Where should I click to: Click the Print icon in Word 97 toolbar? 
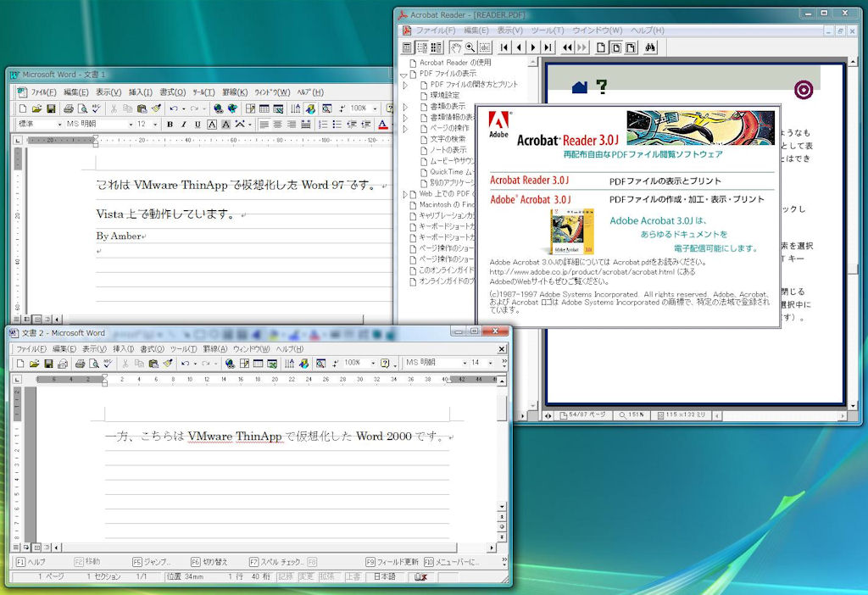(69, 108)
